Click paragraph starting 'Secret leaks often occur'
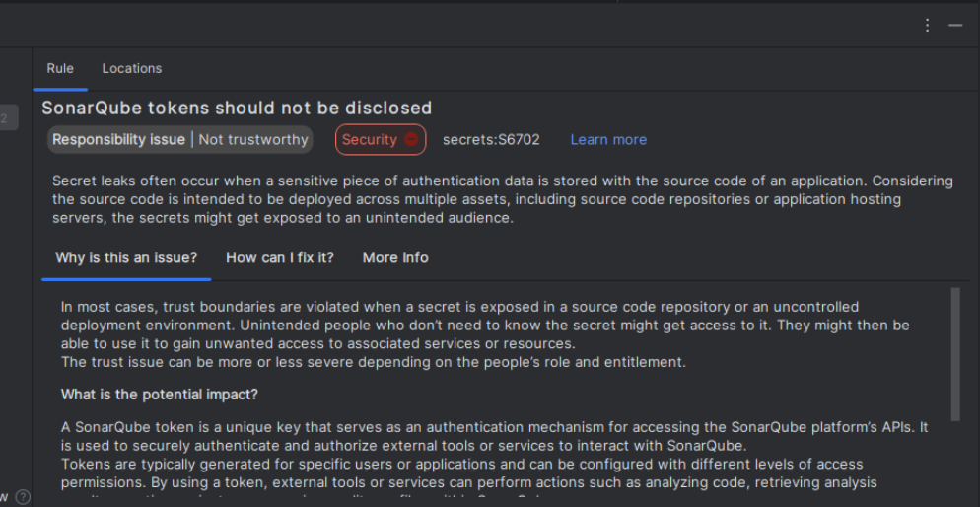980x507 pixels. [503, 200]
